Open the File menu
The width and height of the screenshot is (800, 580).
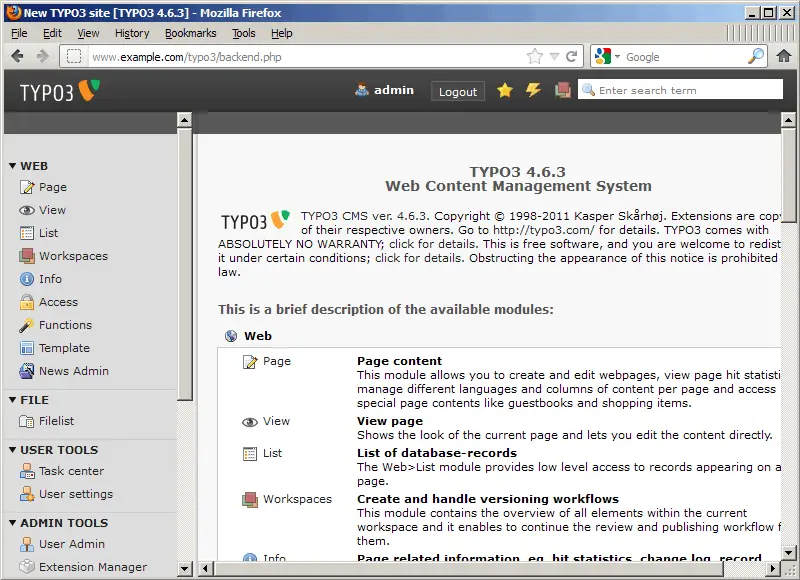(x=19, y=33)
